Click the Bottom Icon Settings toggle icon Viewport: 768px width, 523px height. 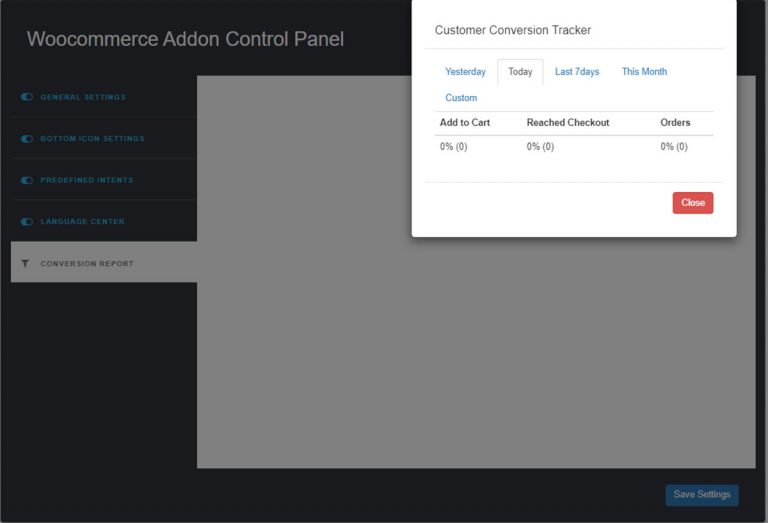pos(26,139)
